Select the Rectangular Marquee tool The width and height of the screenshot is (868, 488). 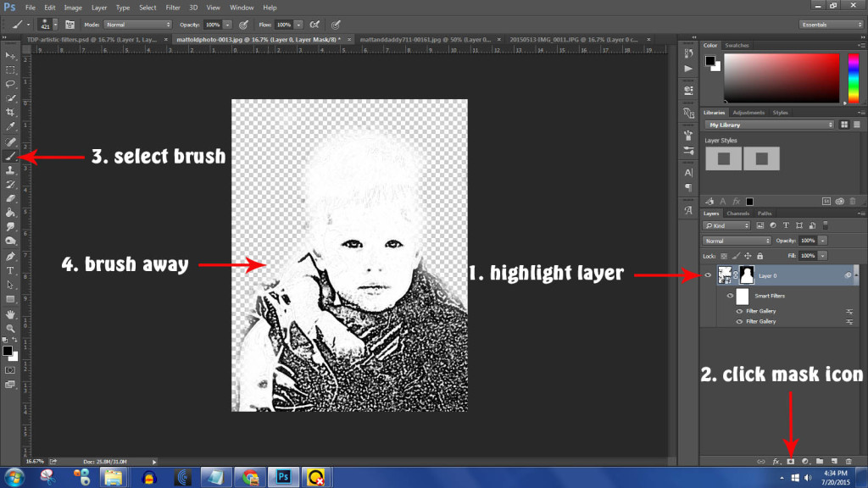[10, 70]
